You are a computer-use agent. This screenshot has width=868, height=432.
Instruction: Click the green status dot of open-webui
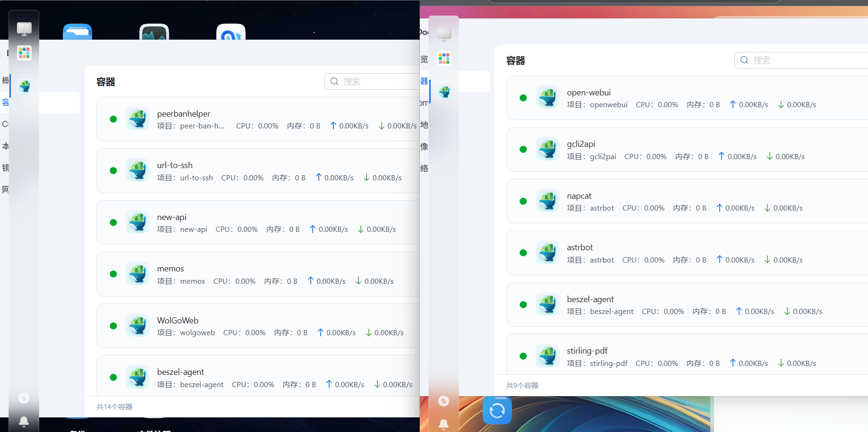[x=523, y=98]
